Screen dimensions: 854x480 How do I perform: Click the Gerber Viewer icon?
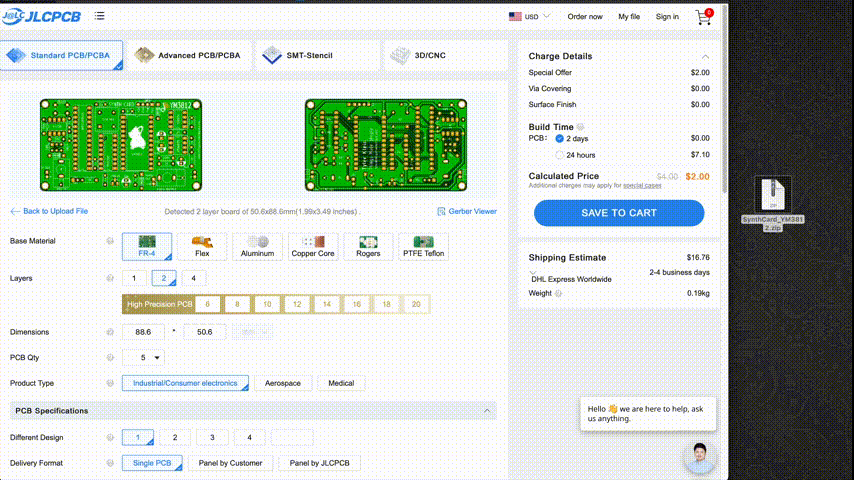point(441,211)
